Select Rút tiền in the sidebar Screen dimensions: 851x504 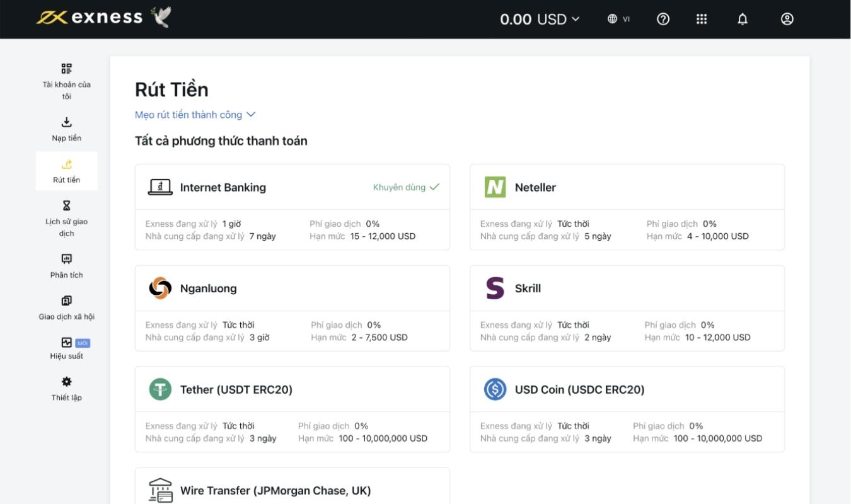coord(67,171)
